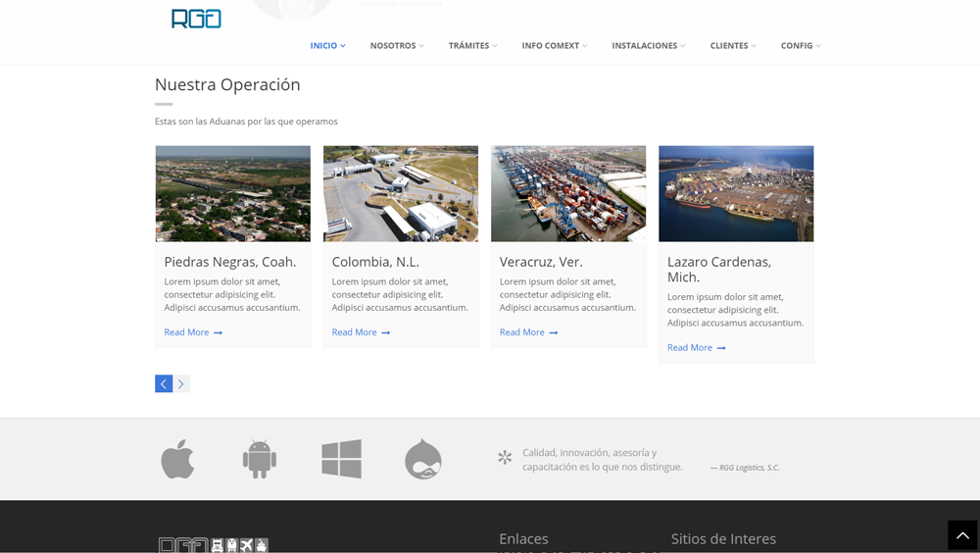
Task: Click the Piedras Negras, Coah. title
Action: point(230,262)
